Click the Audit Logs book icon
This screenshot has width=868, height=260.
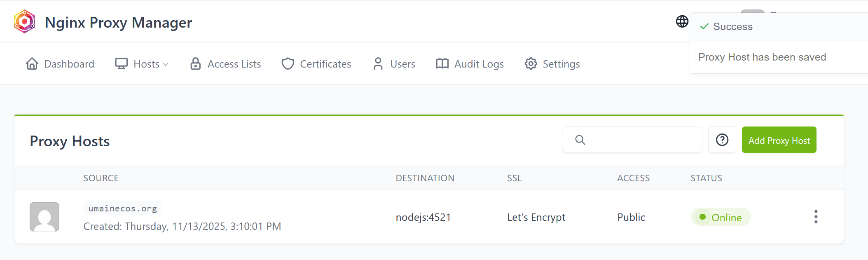[442, 64]
